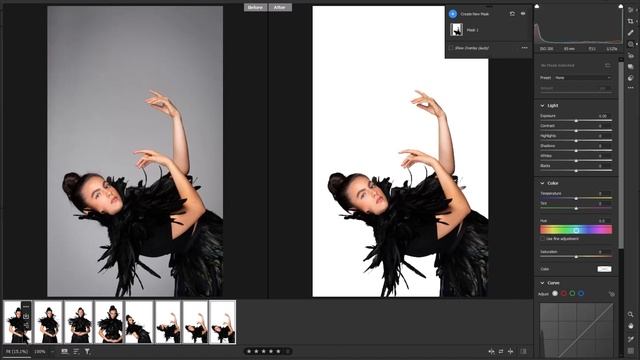Toggle delete mark beside the star rating
This screenshot has width=640, height=360.
point(288,351)
